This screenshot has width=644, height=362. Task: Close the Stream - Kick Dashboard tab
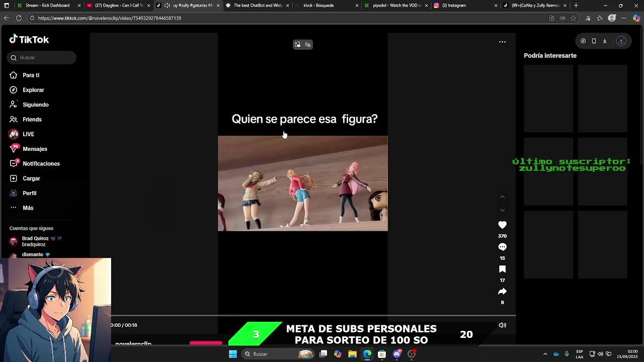79,6
